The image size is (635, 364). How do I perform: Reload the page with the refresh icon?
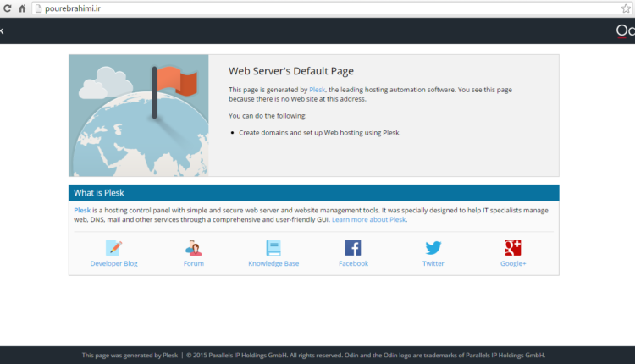pos(8,8)
